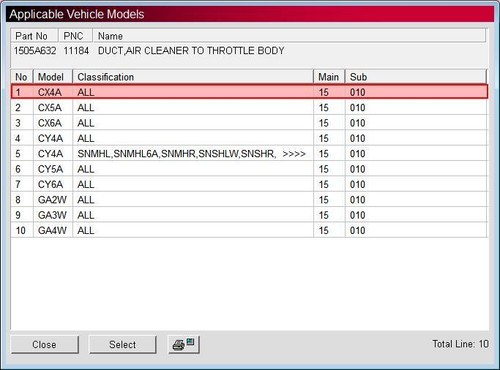The height and width of the screenshot is (370, 500).
Task: Select row 2 model CX5A
Action: point(249,107)
